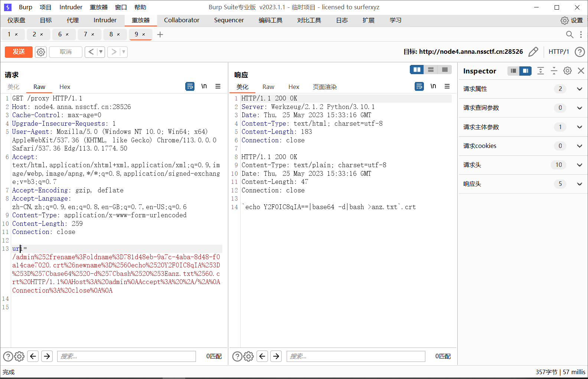Screen dimensions: 588x379
Task: Click the 取消 button
Action: coord(66,52)
